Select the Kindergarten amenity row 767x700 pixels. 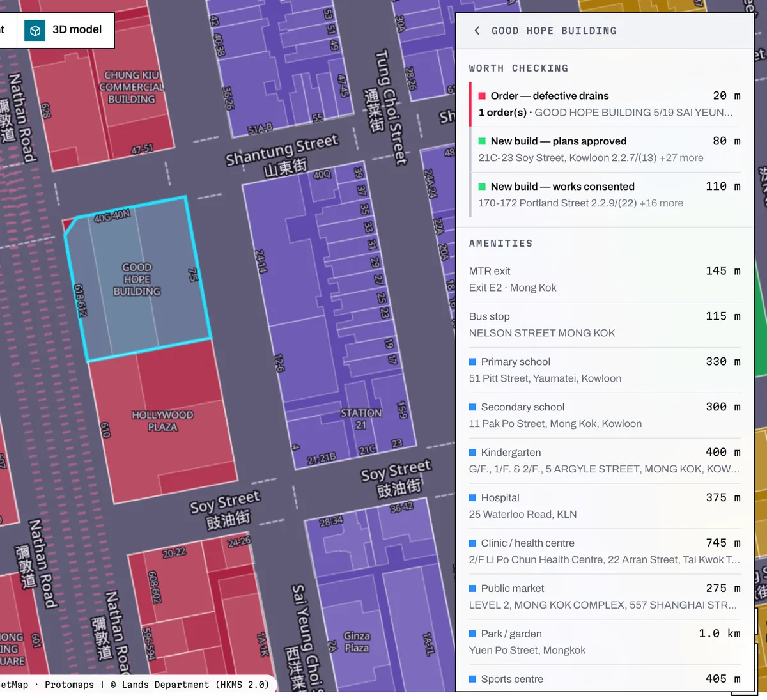click(x=605, y=461)
